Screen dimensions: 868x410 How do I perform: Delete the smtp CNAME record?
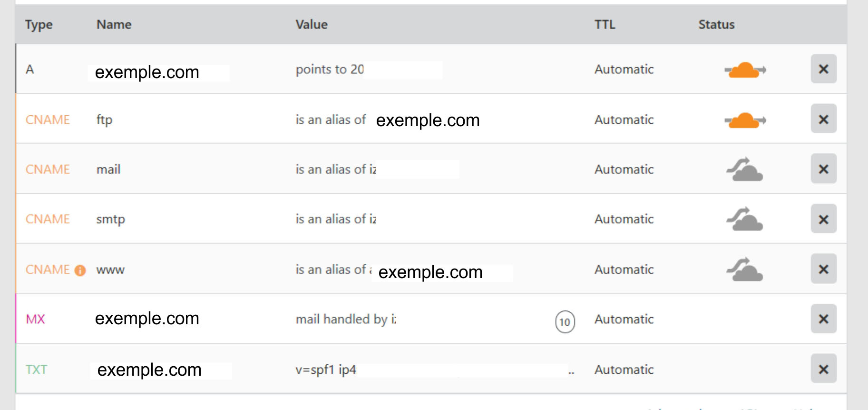[x=823, y=219]
